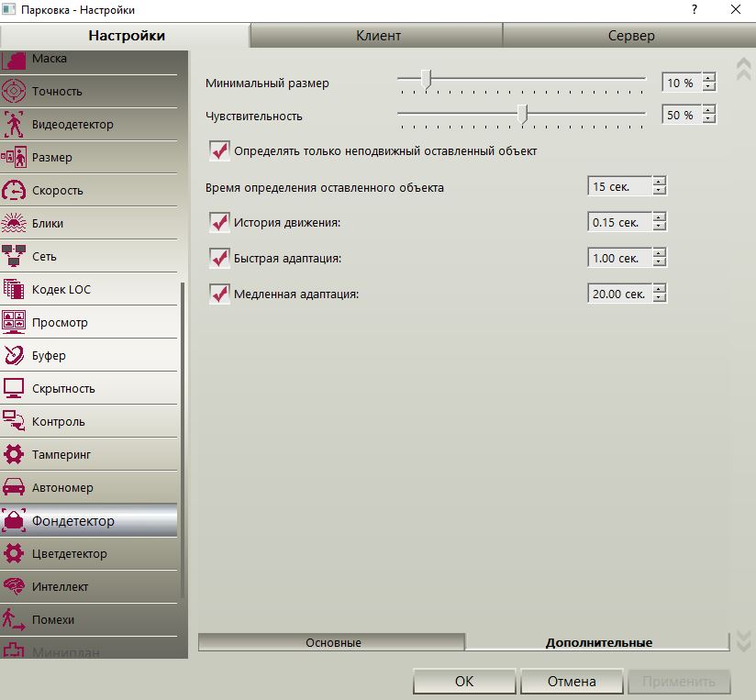Select the Автономер car icon
This screenshot has height=700, width=756.
(x=14, y=487)
